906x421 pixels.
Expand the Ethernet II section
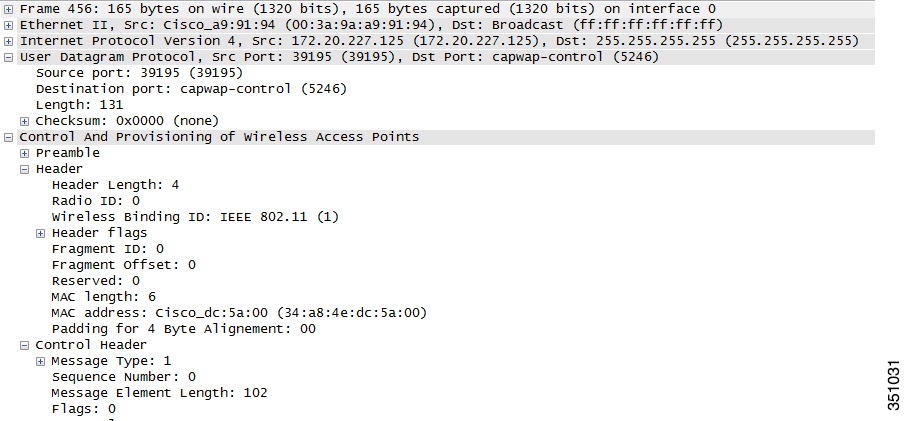pos(9,25)
